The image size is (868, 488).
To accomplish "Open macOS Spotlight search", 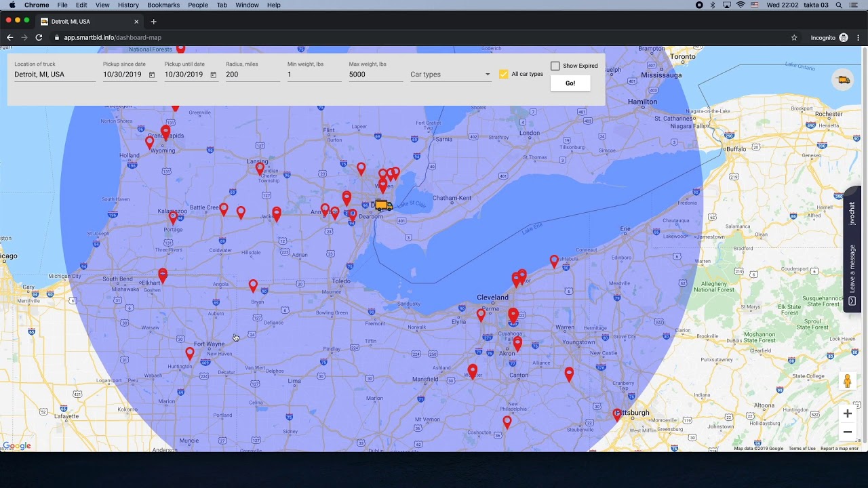I will 839,5.
